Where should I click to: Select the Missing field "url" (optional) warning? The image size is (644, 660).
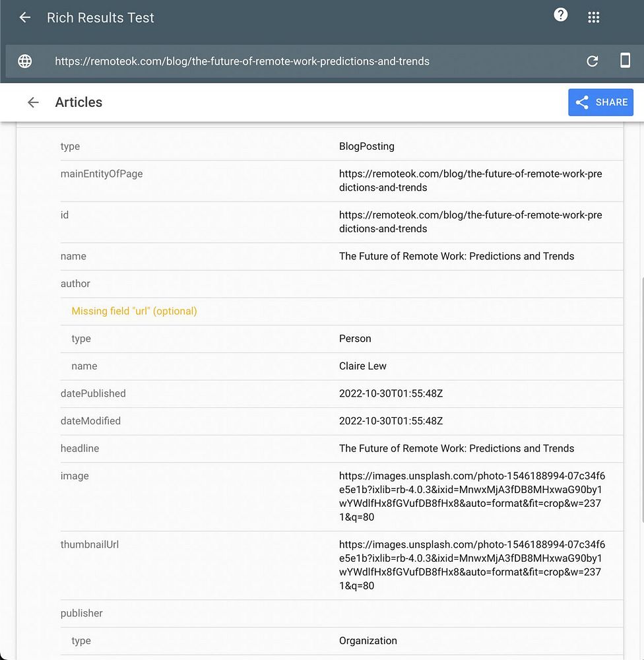pos(134,311)
